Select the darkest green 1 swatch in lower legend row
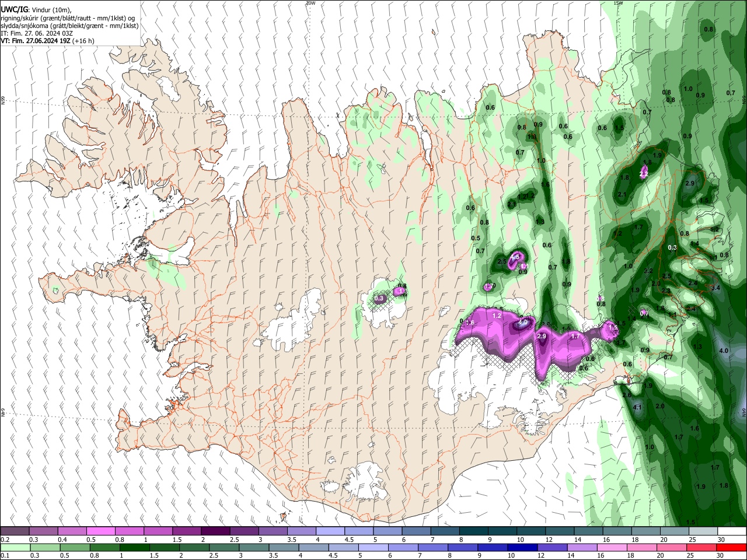Screen dimensions: 747x560 click(x=134, y=548)
